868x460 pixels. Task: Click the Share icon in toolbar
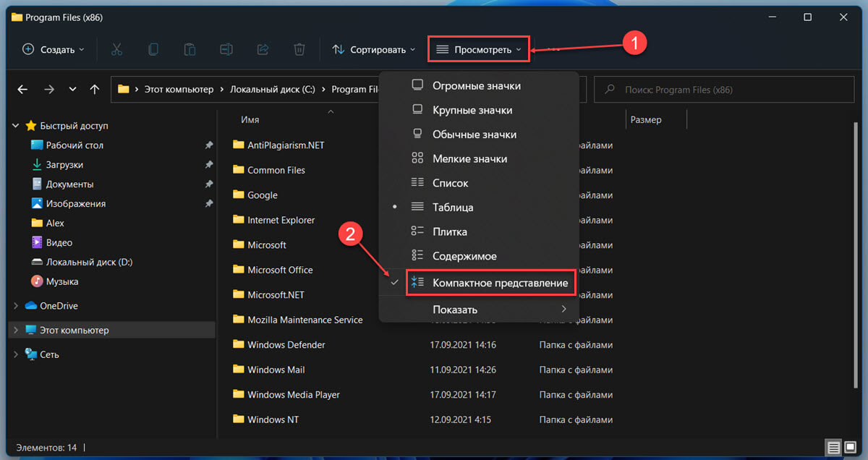(263, 49)
